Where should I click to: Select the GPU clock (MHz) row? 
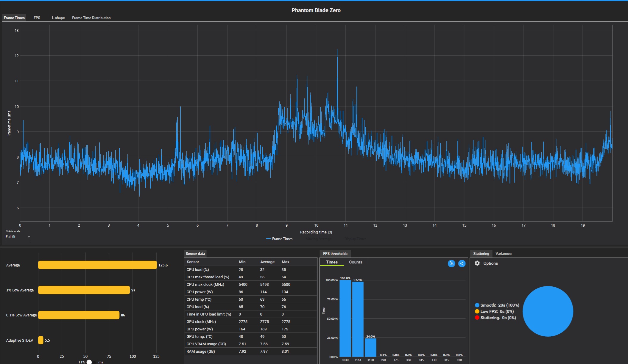point(251,321)
